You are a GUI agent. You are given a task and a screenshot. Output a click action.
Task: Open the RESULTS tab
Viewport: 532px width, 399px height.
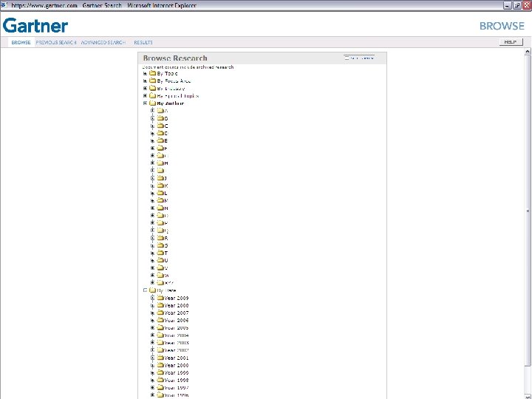pyautogui.click(x=143, y=42)
